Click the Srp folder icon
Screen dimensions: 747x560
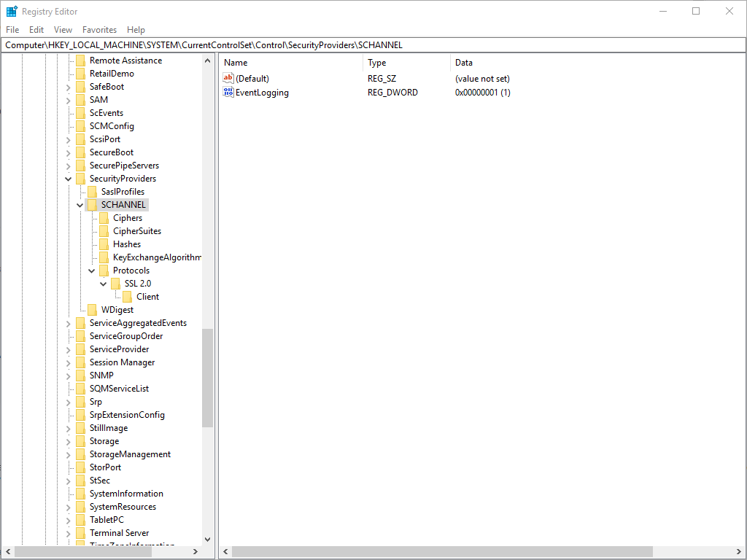80,402
